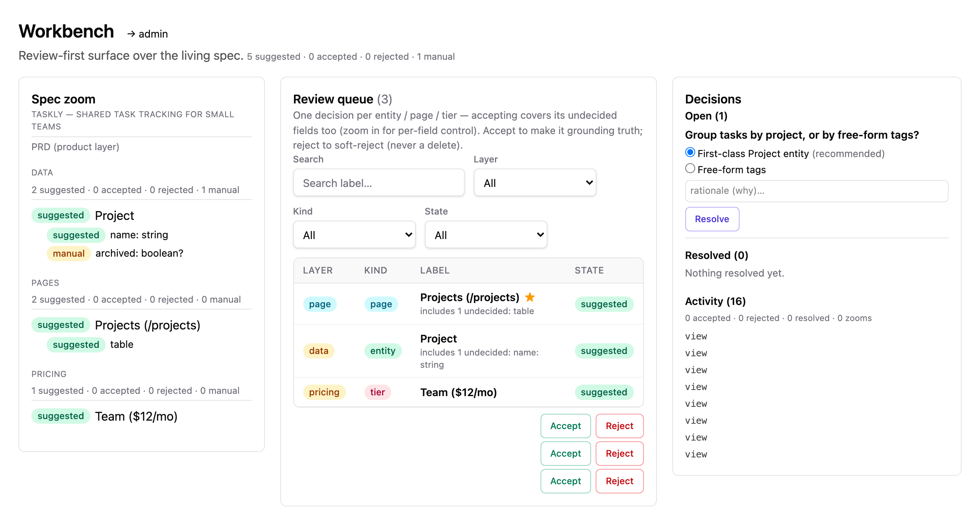Viewport: 980px width, 521px height.
Task: Click the DATA section heading
Action: [x=42, y=173]
